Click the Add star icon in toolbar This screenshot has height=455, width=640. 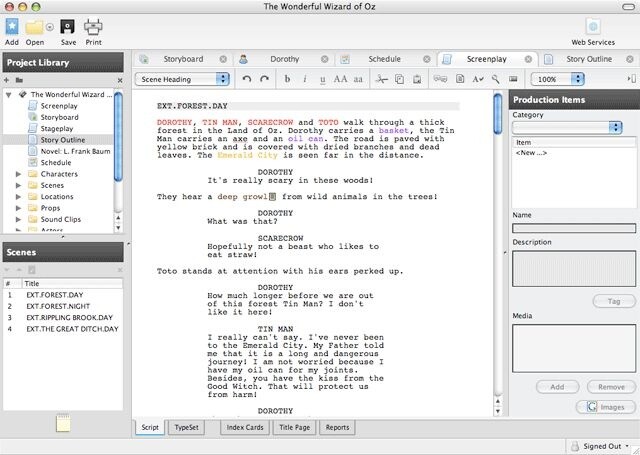click(x=11, y=28)
